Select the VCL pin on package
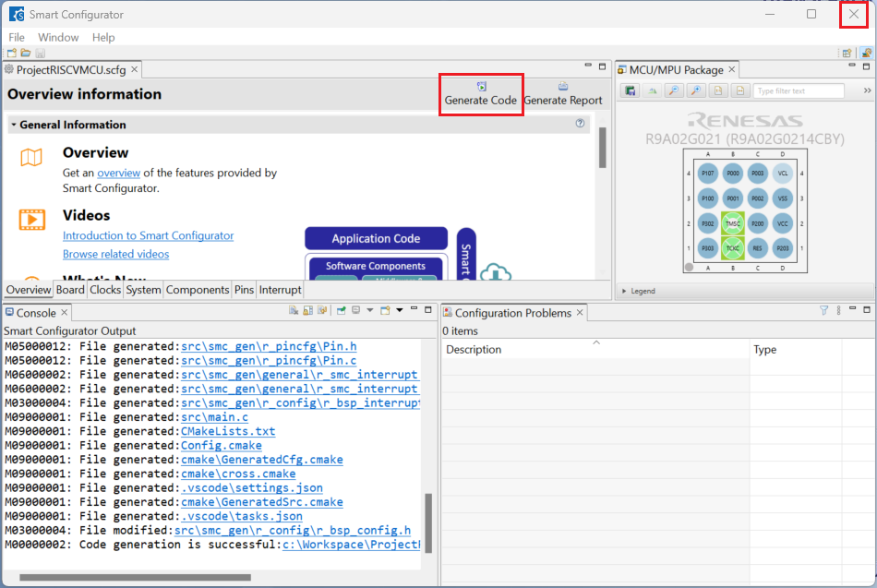Screen dimensions: 877x588 click(783, 174)
